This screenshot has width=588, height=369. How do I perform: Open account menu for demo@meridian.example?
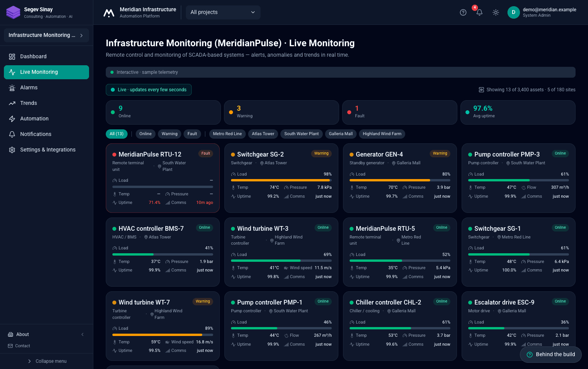coord(542,12)
